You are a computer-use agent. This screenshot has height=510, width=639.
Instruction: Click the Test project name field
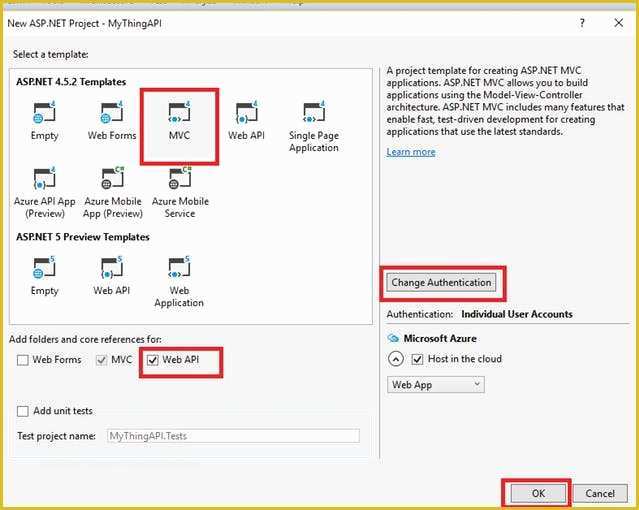pos(233,436)
